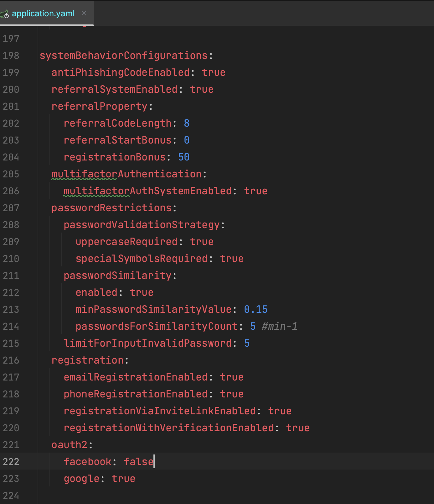Viewport: 434px width, 504px height.
Task: Switch to the application.yaml tab
Action: coord(43,13)
